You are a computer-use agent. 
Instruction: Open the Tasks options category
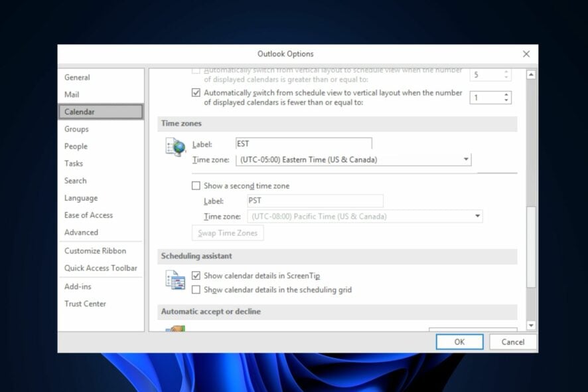[x=100, y=163]
